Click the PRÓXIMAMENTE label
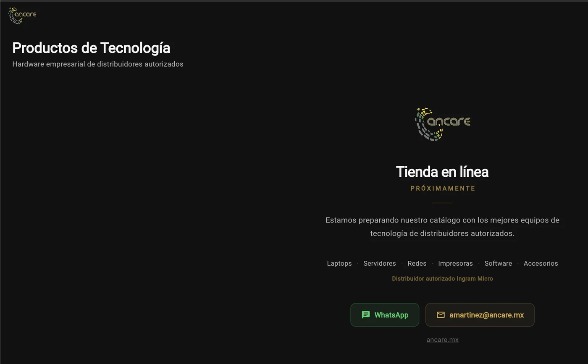The image size is (588, 364). (443, 189)
